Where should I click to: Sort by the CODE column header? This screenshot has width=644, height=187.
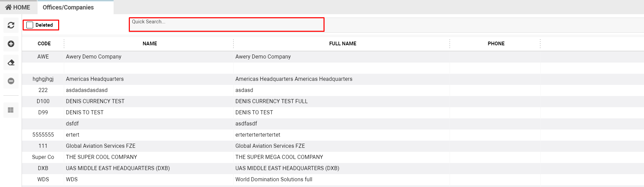[x=44, y=44]
